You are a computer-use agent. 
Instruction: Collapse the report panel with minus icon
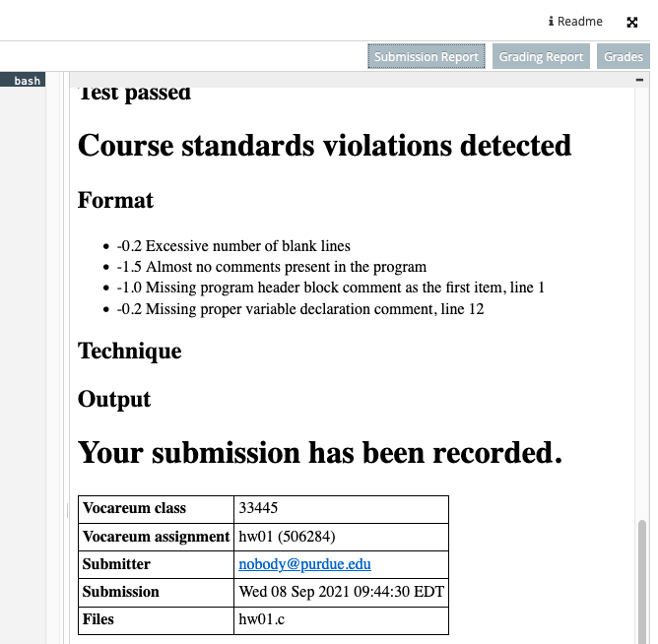639,80
